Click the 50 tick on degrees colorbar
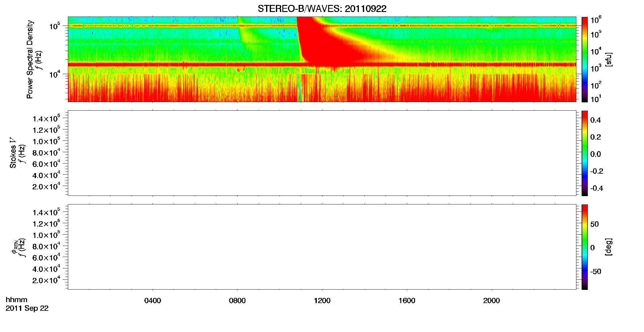The height and width of the screenshot is (332, 644). [x=595, y=224]
